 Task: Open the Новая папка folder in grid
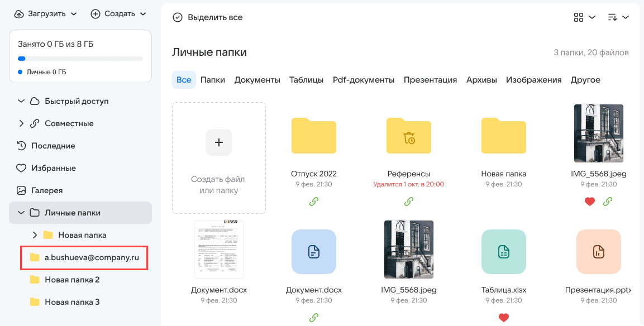pos(504,136)
